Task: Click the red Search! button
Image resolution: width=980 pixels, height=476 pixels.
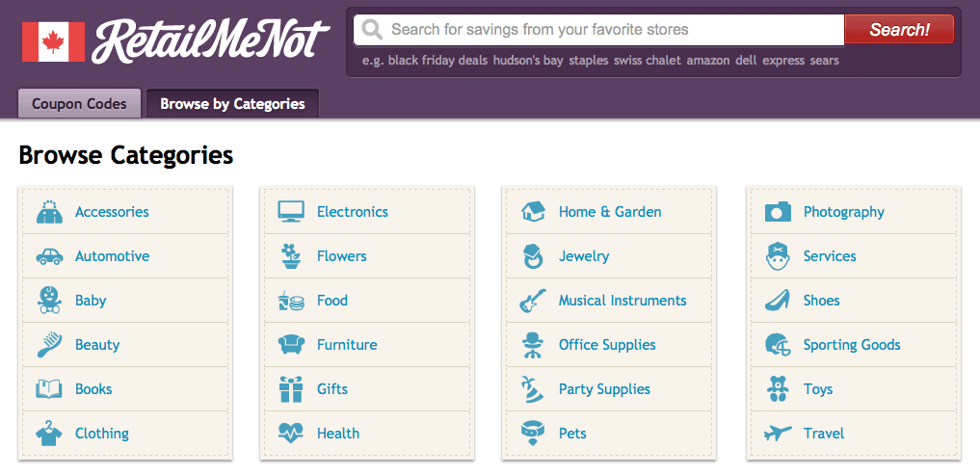Action: pyautogui.click(x=899, y=29)
